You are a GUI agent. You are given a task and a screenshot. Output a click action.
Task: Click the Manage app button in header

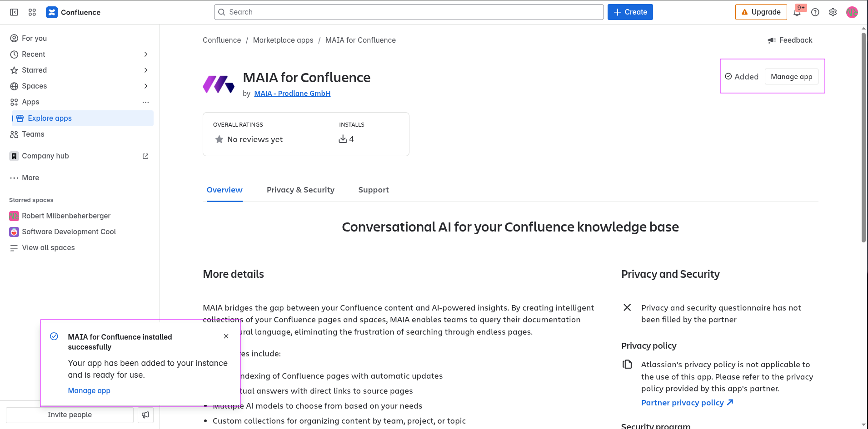(x=791, y=77)
